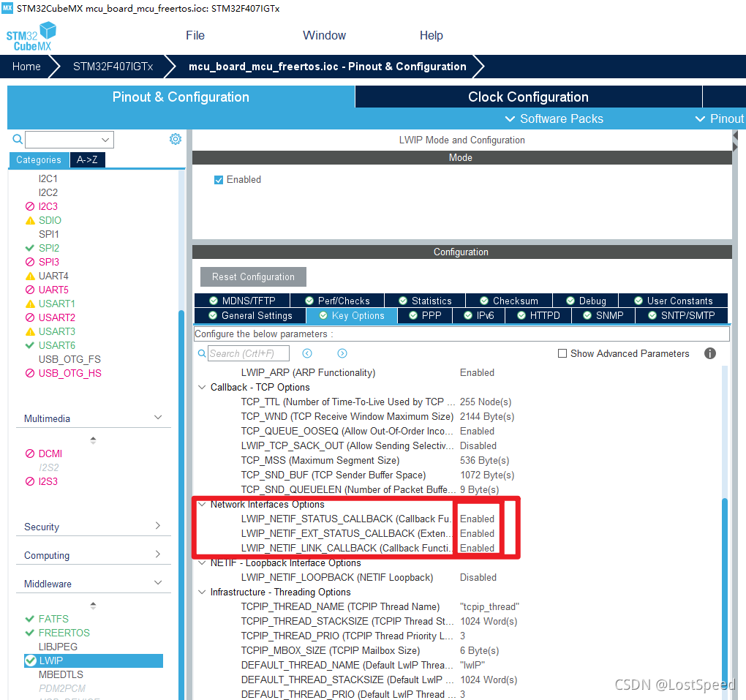Expand the Computing category section

click(x=158, y=554)
